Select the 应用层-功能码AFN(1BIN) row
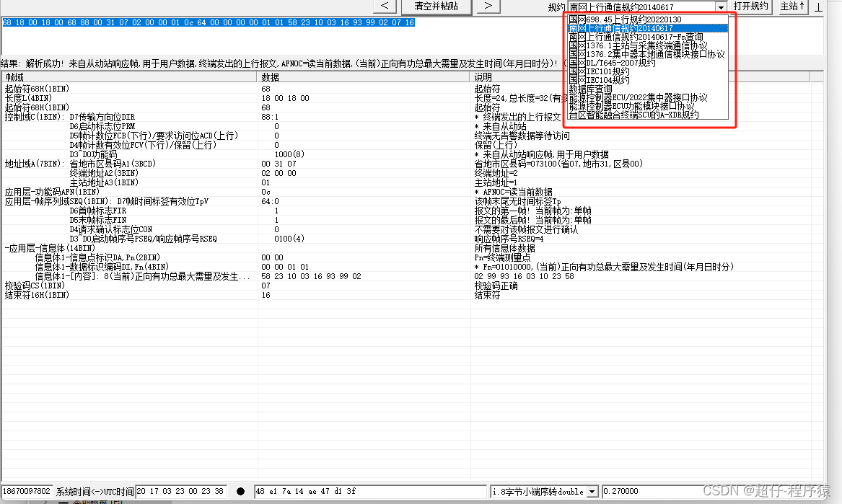Screen dimensions: 842x504 413,192
